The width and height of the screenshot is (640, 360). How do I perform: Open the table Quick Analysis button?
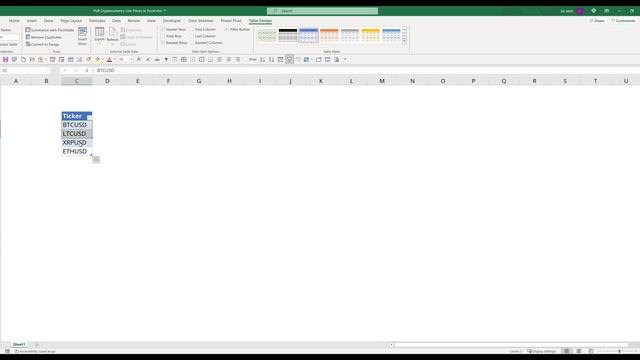pos(96,159)
